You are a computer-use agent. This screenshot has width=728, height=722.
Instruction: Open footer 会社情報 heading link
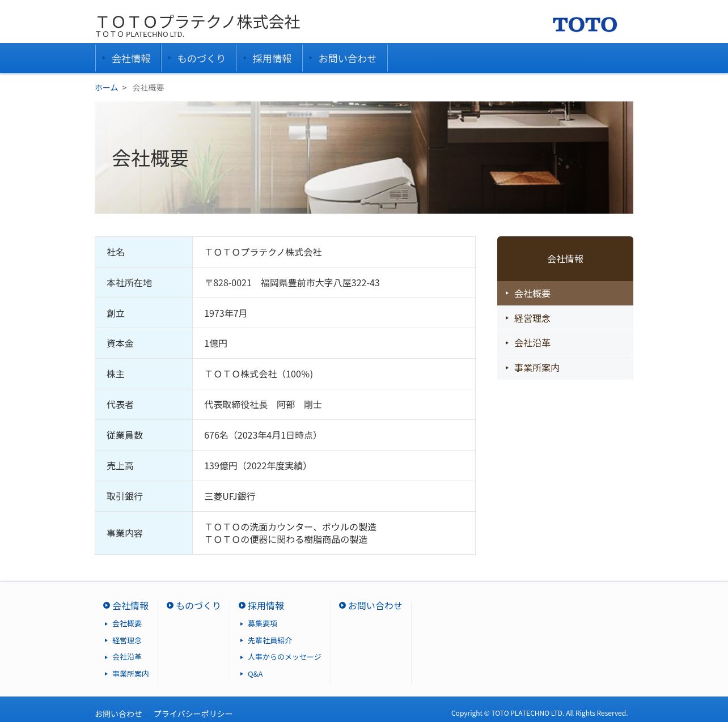130,606
